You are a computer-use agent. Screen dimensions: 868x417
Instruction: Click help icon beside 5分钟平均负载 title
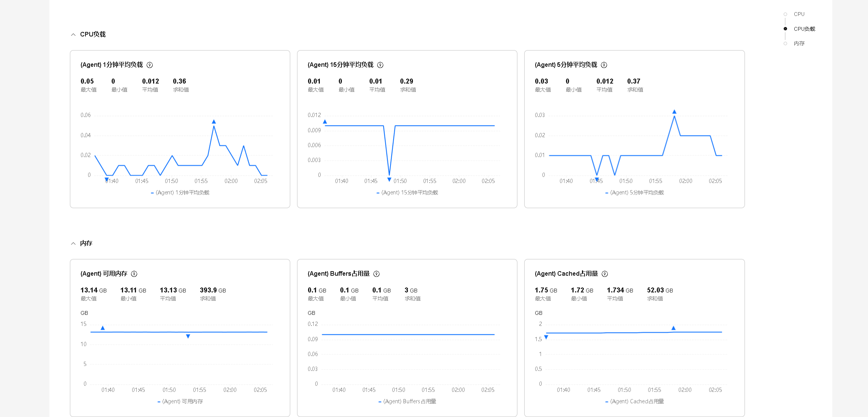(604, 65)
